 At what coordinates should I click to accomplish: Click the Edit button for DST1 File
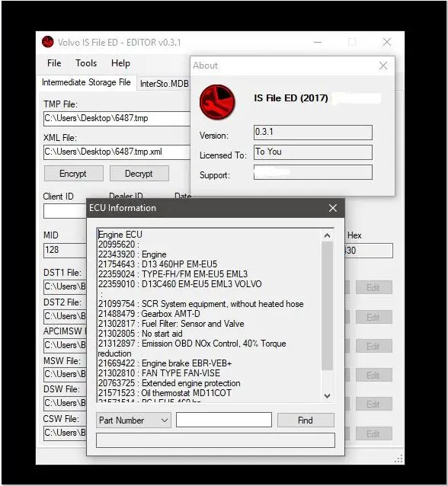click(x=374, y=288)
